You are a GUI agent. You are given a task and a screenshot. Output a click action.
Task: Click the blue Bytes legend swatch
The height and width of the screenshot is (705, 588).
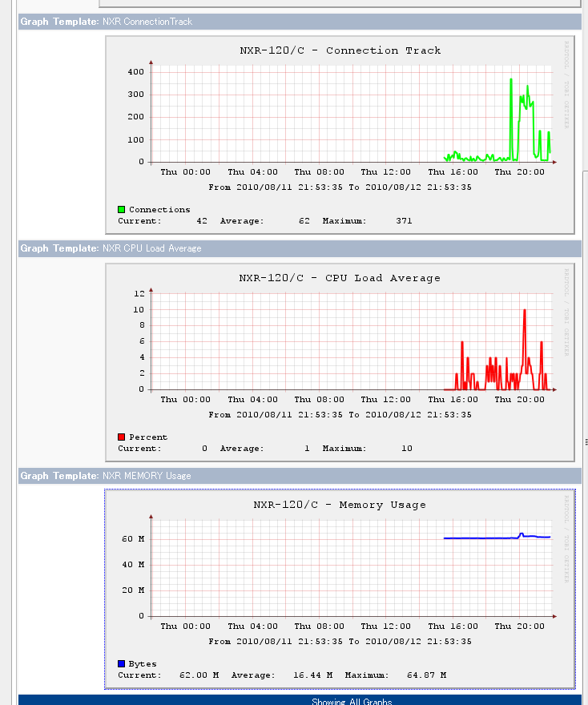click(121, 663)
